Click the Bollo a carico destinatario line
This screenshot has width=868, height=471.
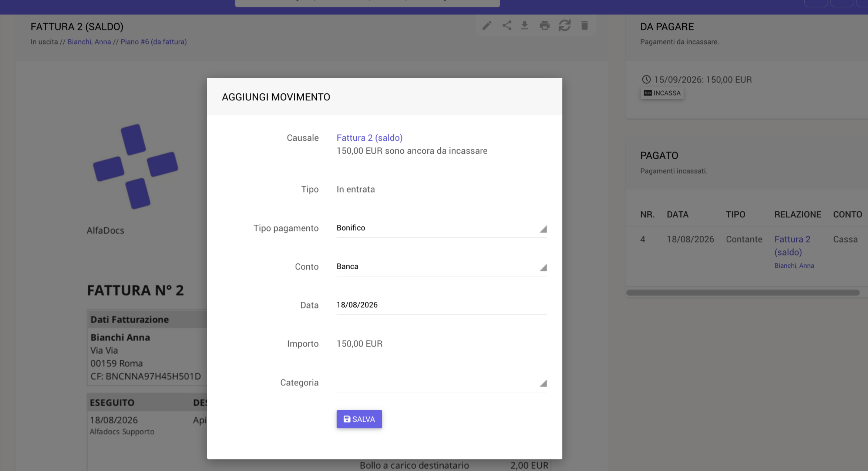tap(414, 465)
